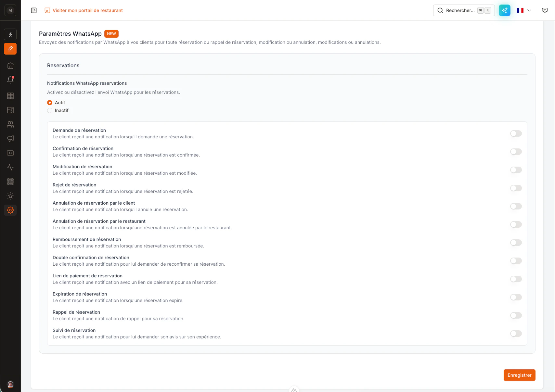Toggle Annulation de réservation par le restaurant switch
555x392 pixels.
[x=516, y=224]
